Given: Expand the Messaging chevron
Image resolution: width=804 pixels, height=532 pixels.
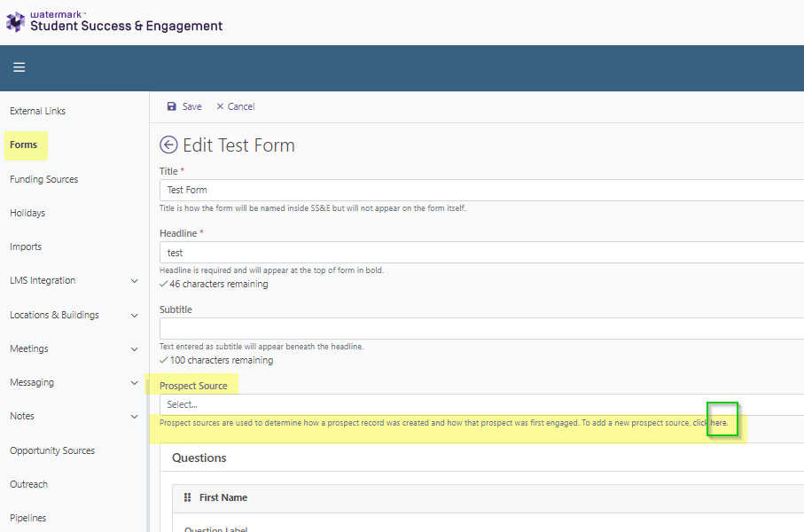Looking at the screenshot, I should coord(135,383).
